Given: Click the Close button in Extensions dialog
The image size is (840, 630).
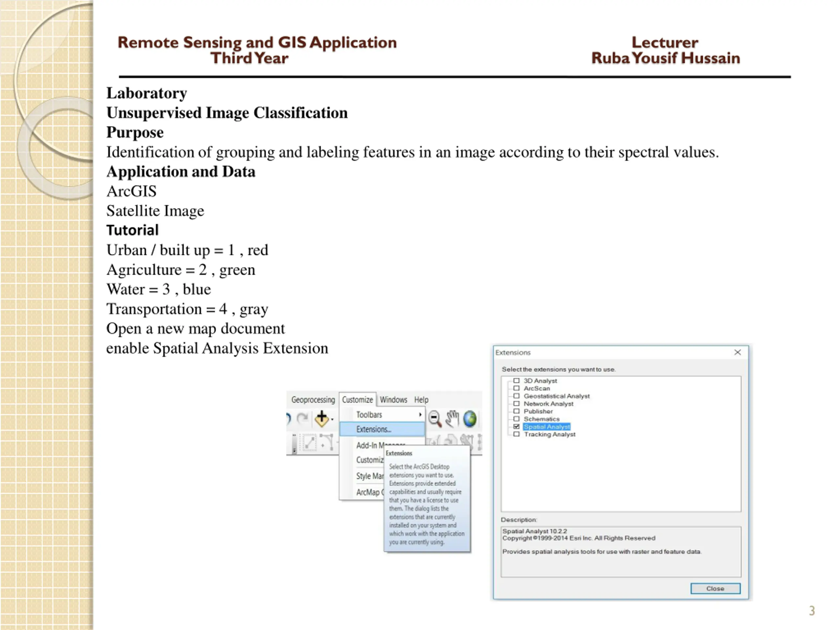Looking at the screenshot, I should pos(715,588).
